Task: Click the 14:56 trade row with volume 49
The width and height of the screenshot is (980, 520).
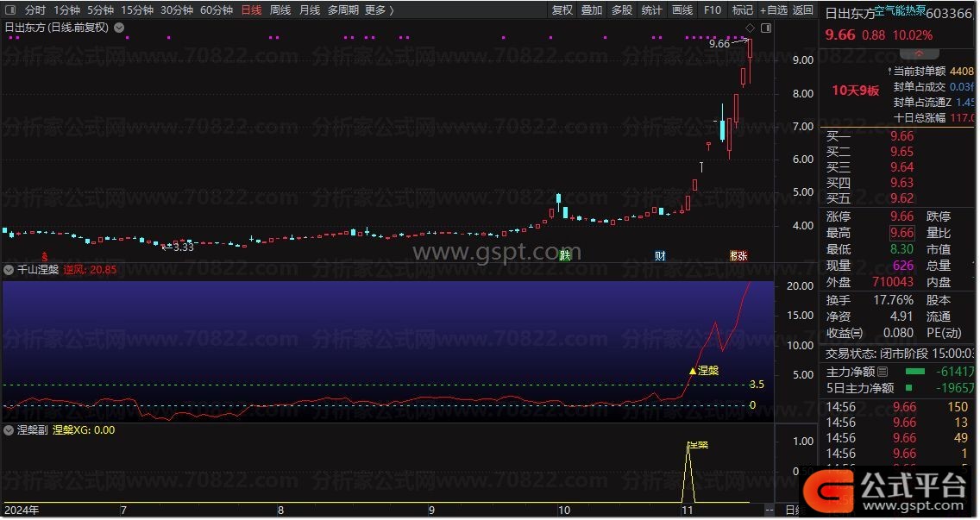Action: 897,438
